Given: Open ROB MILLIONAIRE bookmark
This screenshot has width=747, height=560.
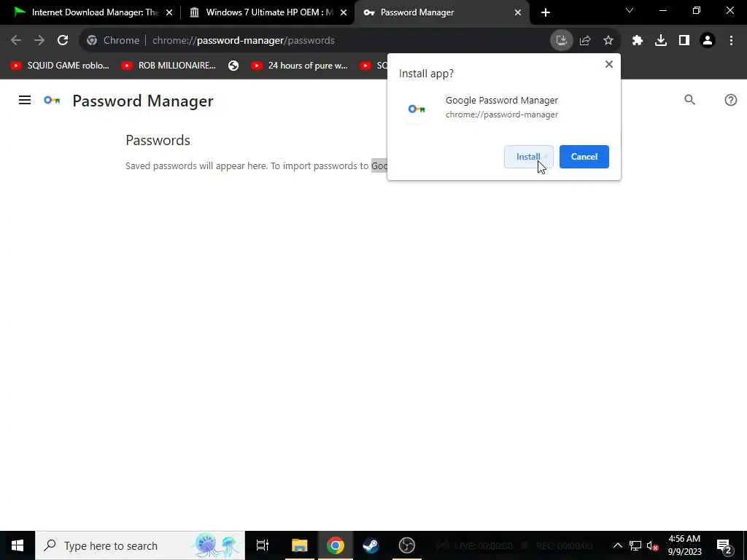Looking at the screenshot, I should pyautogui.click(x=169, y=66).
